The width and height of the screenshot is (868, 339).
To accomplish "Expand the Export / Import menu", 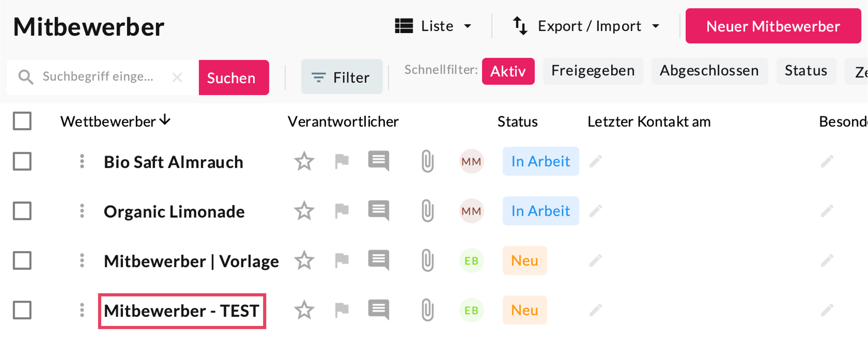I will [x=586, y=26].
